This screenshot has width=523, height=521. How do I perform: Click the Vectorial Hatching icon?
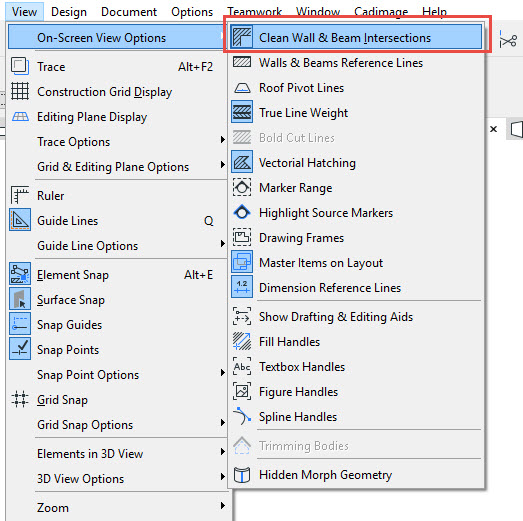[x=242, y=162]
